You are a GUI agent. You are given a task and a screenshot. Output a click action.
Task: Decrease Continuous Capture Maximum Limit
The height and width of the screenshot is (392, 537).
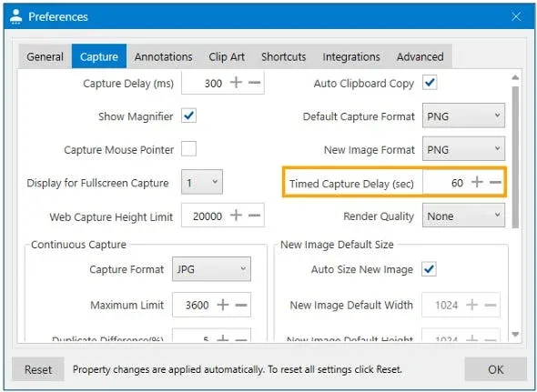[x=241, y=305]
